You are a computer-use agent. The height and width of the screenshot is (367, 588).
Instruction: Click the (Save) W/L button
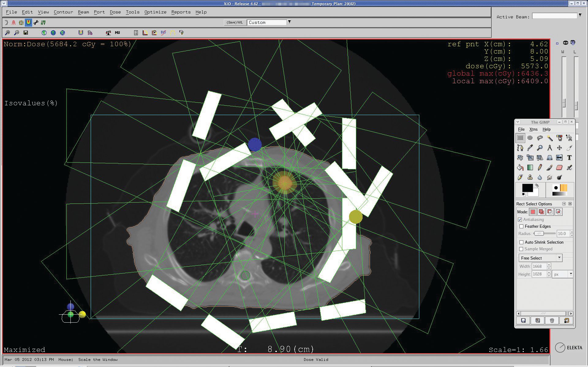tap(235, 22)
